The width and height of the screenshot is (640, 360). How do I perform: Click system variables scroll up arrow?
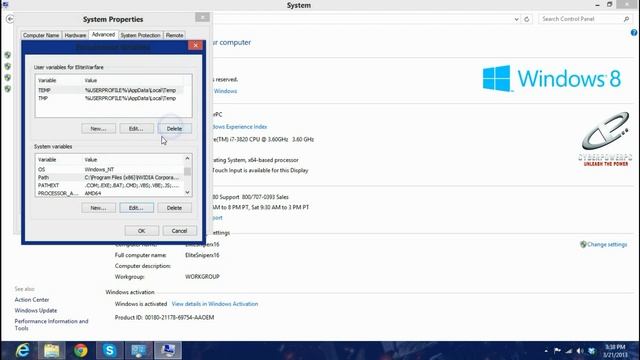click(187, 159)
